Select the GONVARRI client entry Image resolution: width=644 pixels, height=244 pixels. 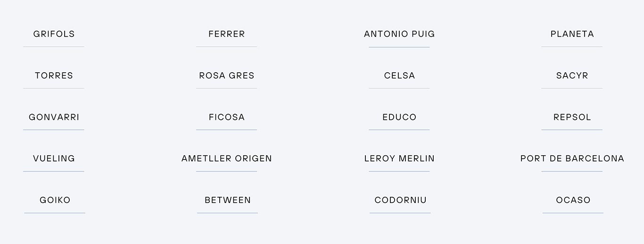(54, 117)
